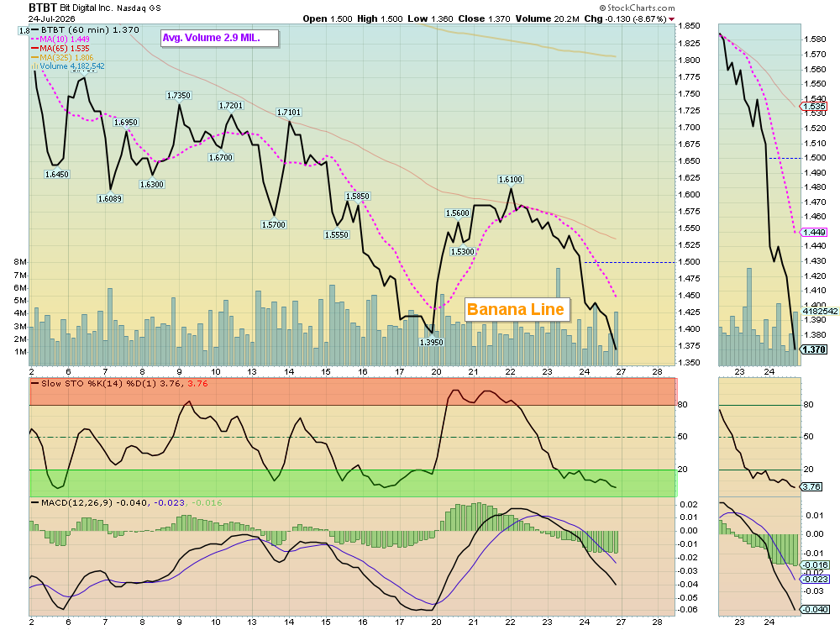Click the 3.76 stochastic value tag
The image size is (840, 630).
[x=811, y=486]
